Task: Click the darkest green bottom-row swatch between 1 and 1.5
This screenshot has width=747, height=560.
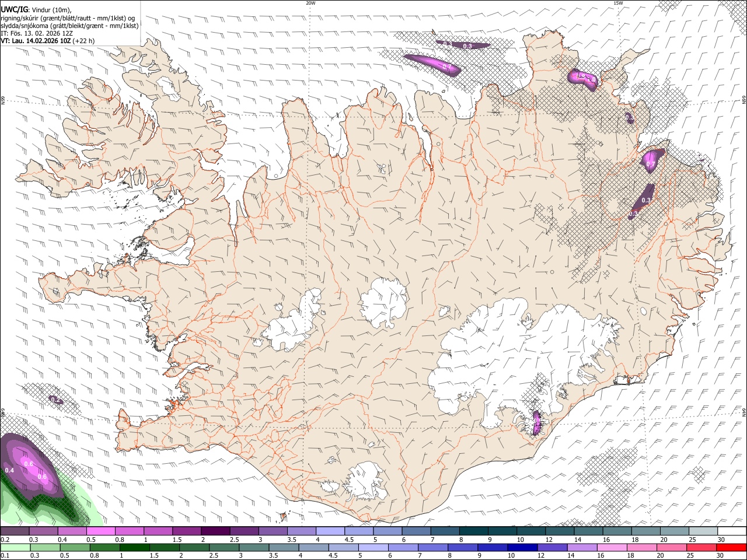Action: (135, 547)
